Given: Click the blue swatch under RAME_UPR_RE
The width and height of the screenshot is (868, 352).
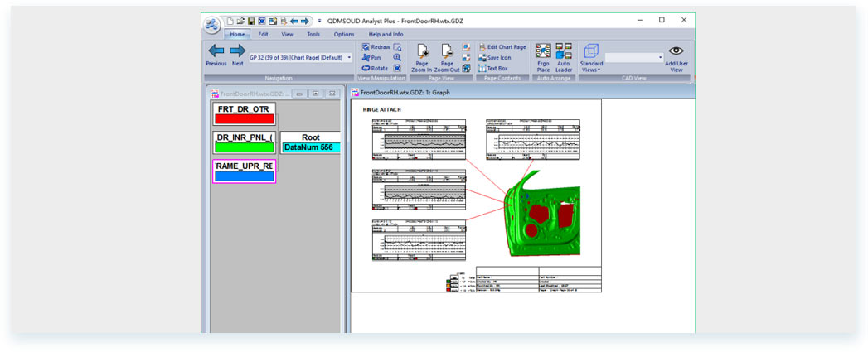Looking at the screenshot, I should tap(244, 176).
